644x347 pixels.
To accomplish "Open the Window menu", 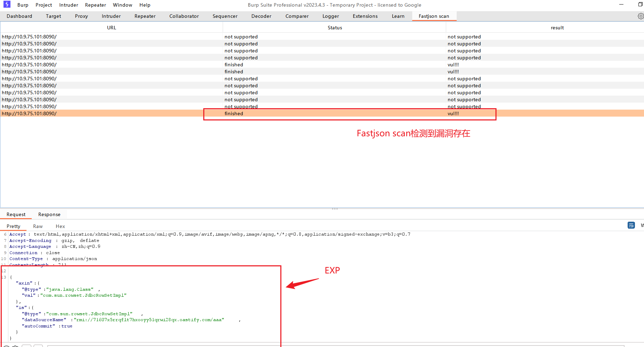I will 122,5.
